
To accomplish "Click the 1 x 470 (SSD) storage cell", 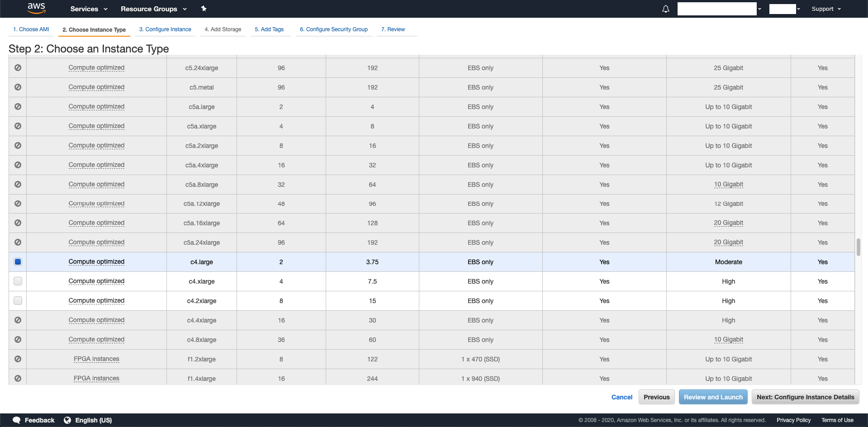I will coord(481,359).
